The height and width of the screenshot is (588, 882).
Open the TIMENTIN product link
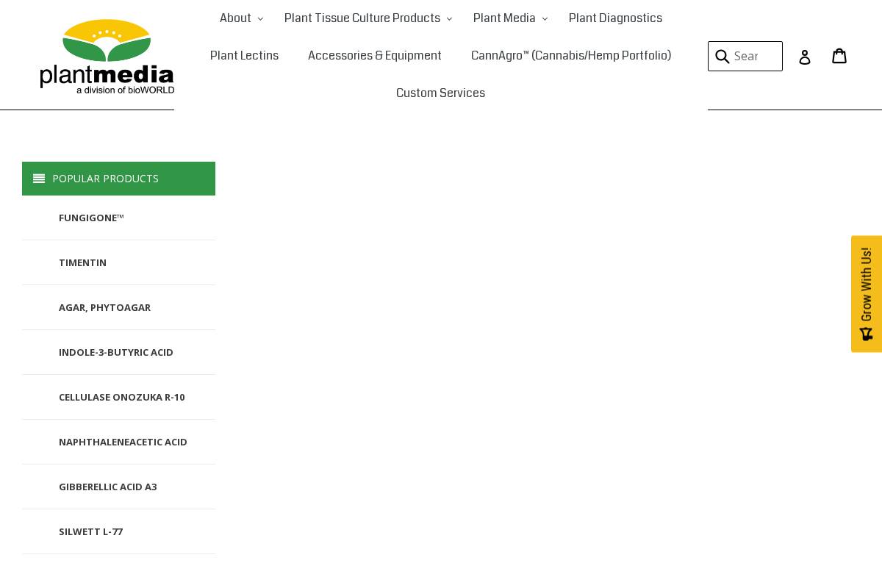(82, 262)
